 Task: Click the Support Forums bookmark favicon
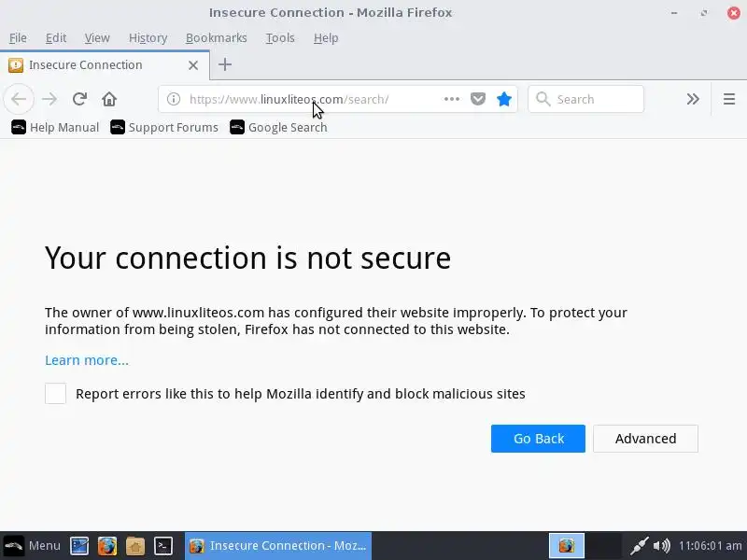tap(118, 127)
